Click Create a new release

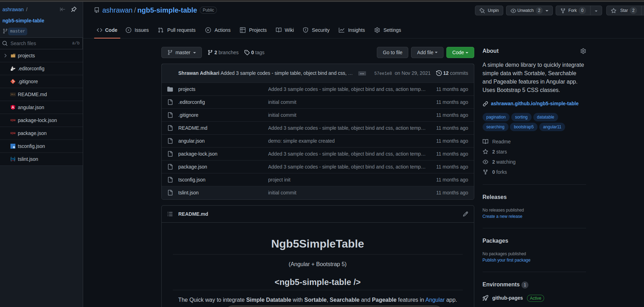[x=502, y=216]
